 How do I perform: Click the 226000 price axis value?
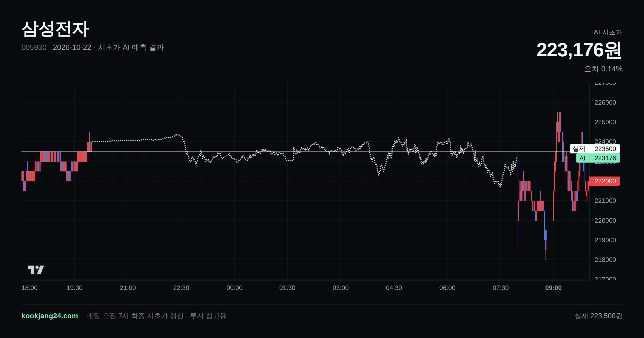point(605,102)
